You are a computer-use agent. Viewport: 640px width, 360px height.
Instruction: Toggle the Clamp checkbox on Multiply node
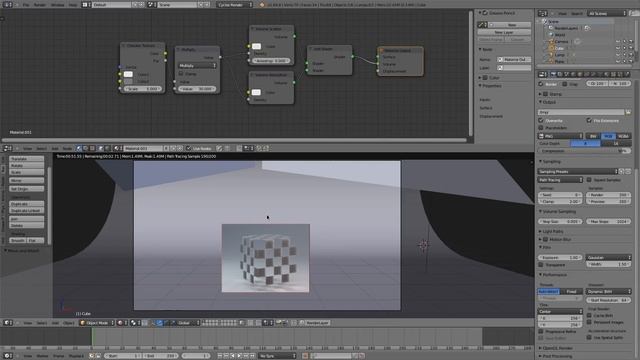[181, 74]
